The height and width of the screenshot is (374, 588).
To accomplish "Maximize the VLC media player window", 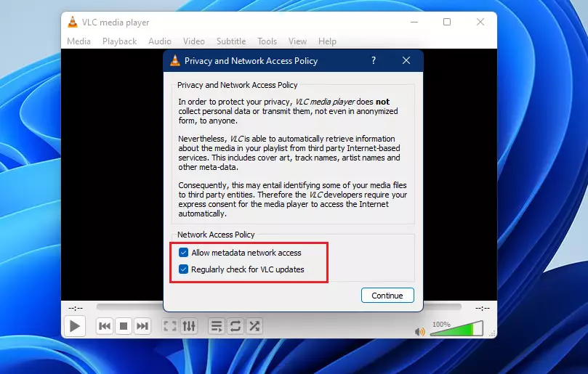I will point(446,22).
